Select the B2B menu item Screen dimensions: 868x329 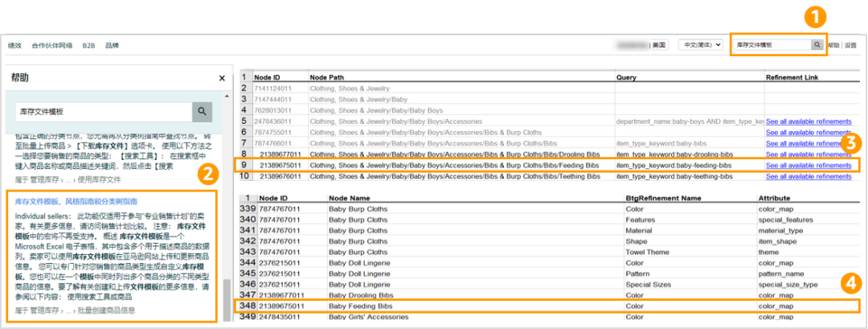coord(88,46)
